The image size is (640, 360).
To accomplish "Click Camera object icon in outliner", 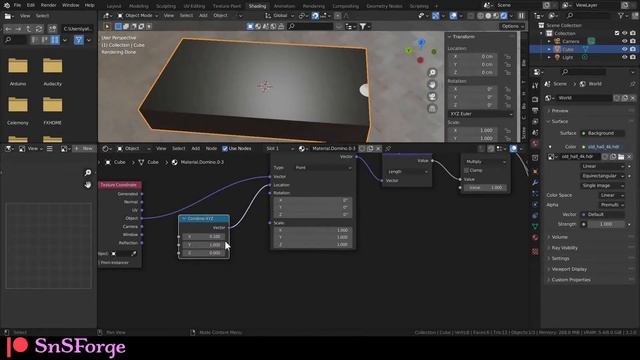I will [557, 41].
